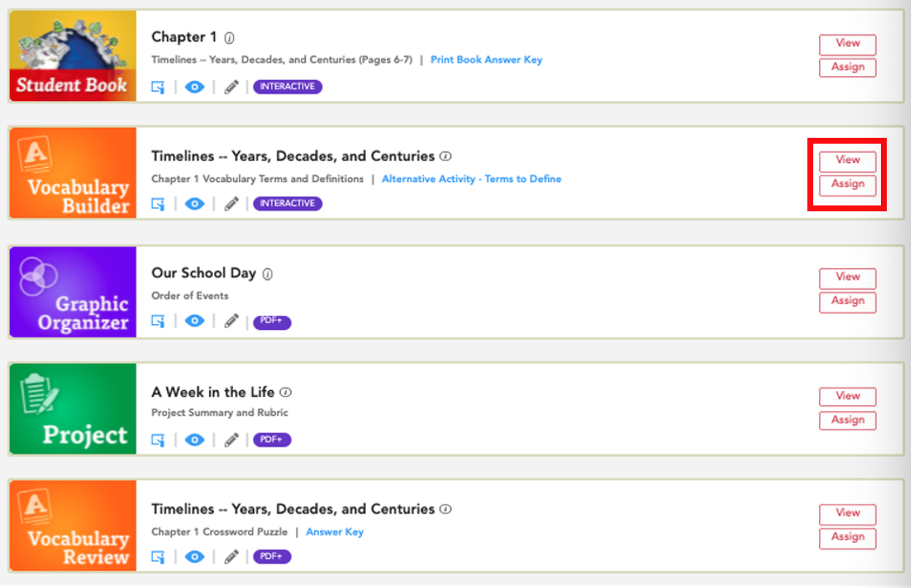Open the info icon next to Our School Day
Viewport: 911px width, 588px height.
tap(267, 274)
